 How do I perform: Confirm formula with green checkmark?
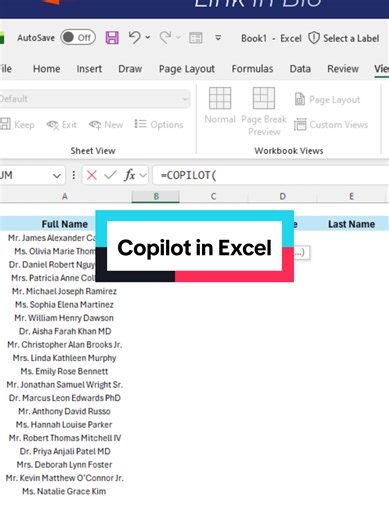110,175
